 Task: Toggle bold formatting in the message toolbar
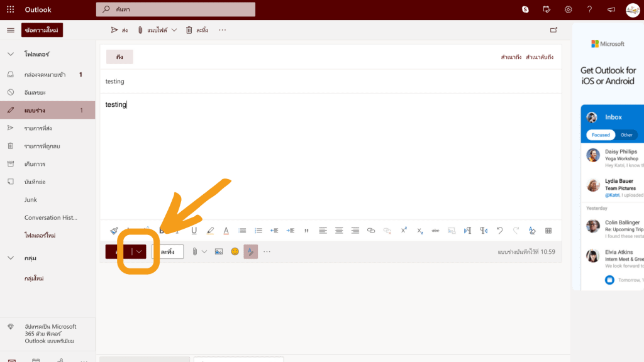(x=162, y=230)
